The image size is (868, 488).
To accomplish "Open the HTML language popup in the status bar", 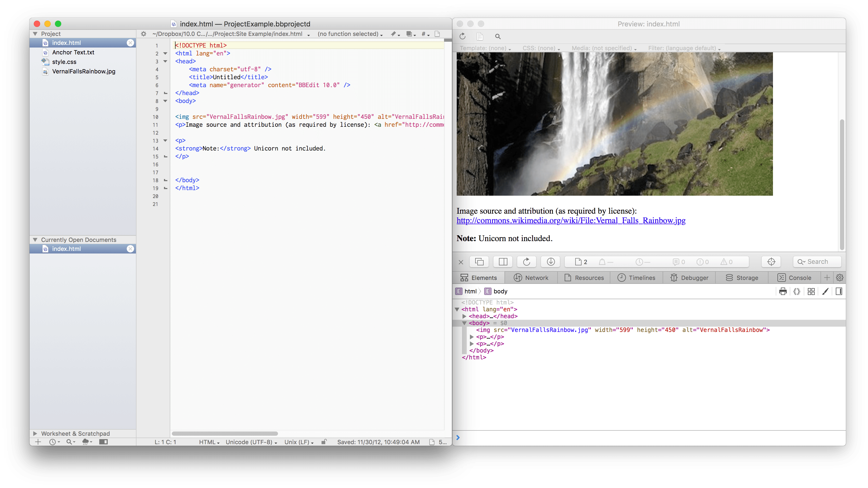I will pyautogui.click(x=209, y=442).
